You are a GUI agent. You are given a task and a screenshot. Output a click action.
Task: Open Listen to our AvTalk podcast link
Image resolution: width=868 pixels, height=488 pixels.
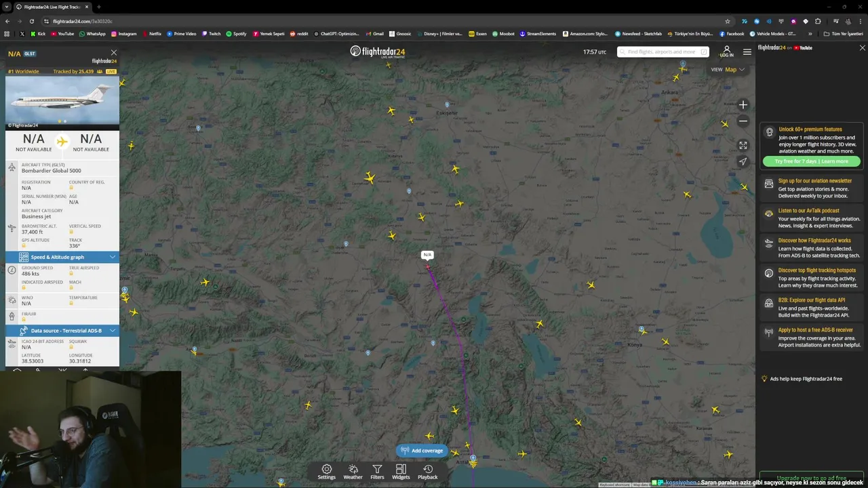coord(809,211)
